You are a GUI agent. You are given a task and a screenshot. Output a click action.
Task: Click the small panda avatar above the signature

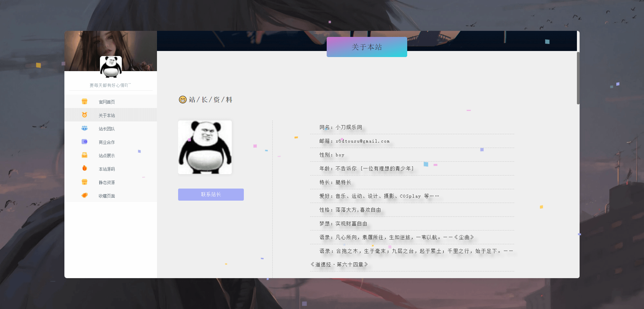tap(111, 67)
